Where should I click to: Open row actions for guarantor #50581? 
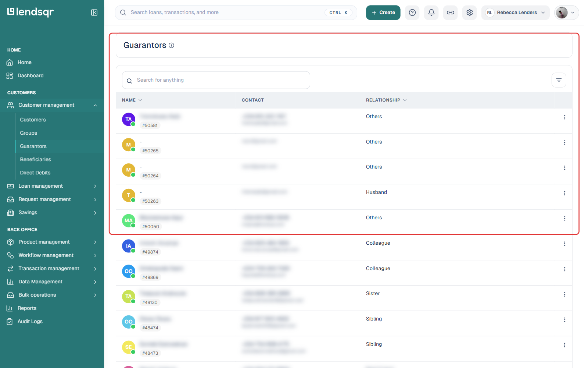click(564, 117)
